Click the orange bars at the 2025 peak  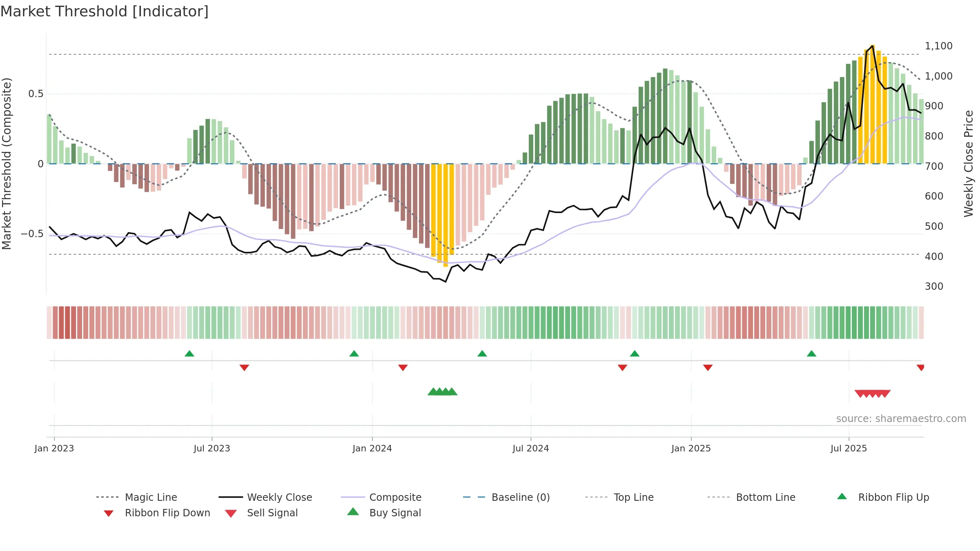873,104
